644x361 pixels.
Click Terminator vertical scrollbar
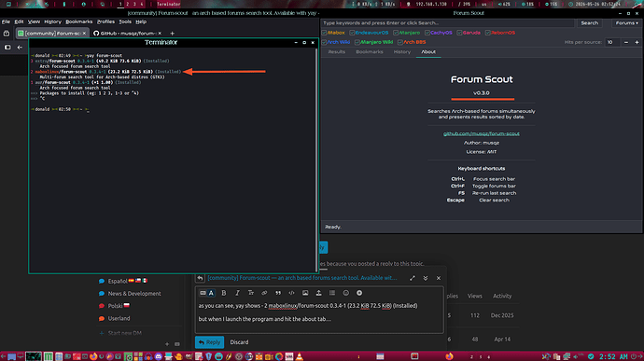tap(316, 160)
